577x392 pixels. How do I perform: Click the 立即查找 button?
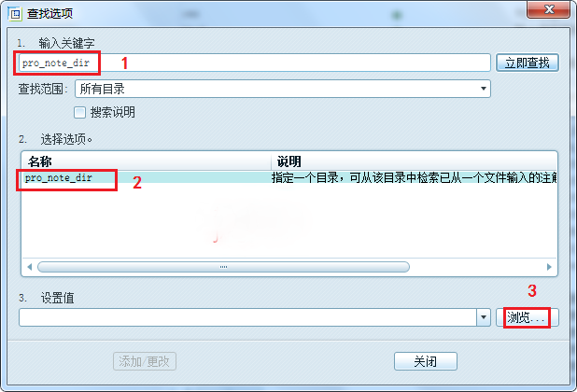click(527, 63)
